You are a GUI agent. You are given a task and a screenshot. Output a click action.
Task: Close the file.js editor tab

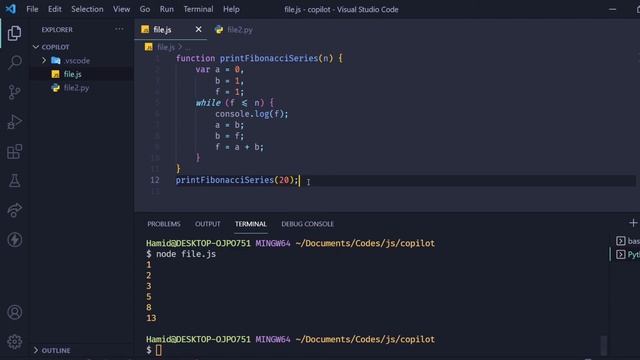[198, 29]
